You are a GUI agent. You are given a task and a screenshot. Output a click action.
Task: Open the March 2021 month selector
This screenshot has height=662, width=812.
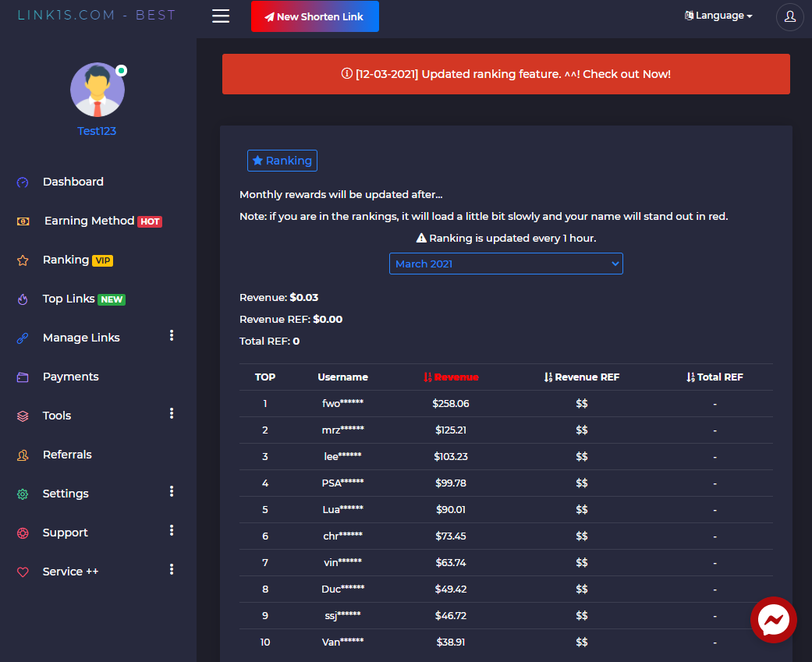506,264
